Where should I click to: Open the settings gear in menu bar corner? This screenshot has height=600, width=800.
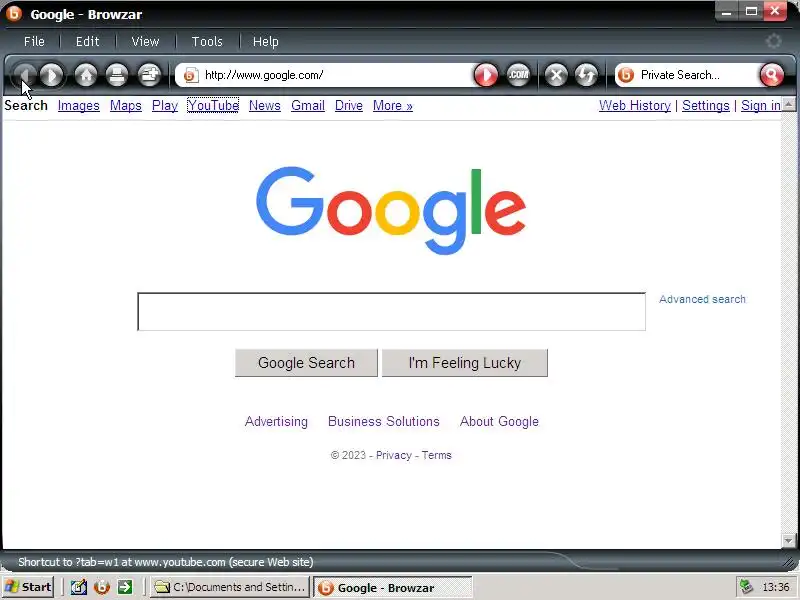coord(773,41)
